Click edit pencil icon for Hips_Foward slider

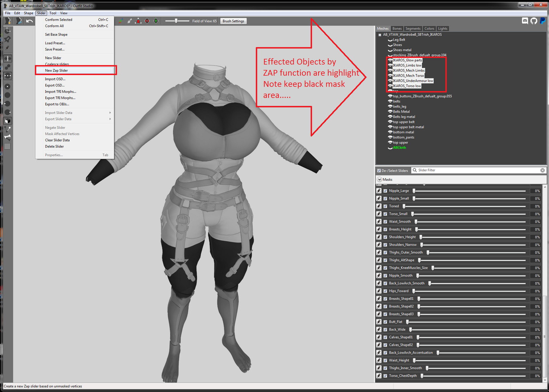(379, 291)
